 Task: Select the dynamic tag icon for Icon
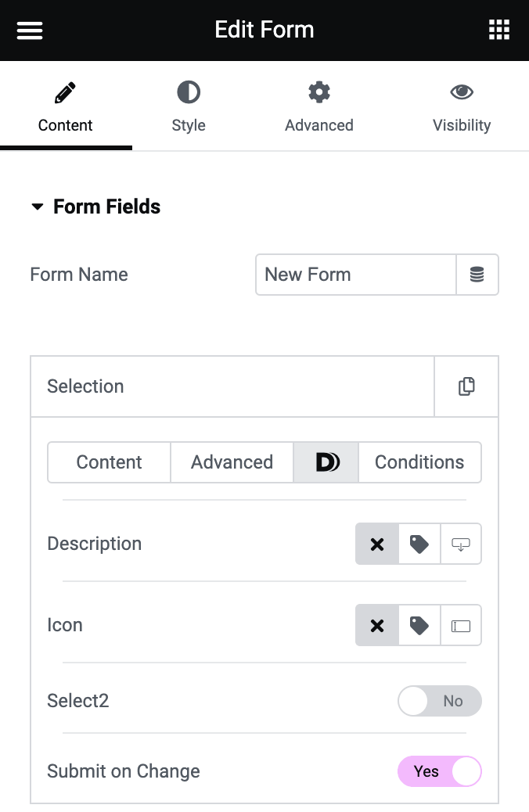[x=419, y=625]
